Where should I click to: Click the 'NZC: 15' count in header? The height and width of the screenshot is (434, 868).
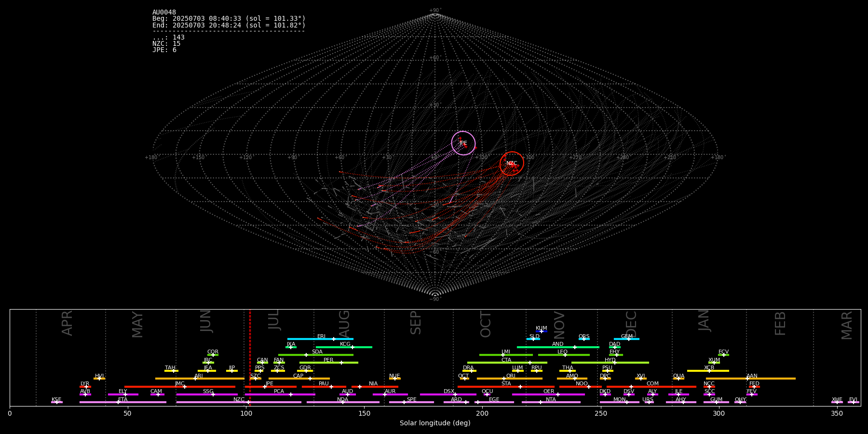(166, 44)
